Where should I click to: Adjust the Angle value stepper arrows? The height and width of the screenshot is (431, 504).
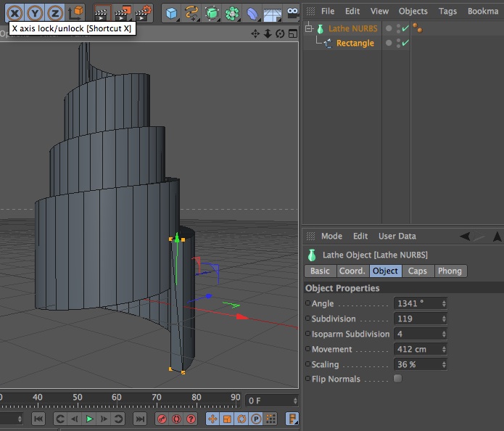[x=444, y=303]
